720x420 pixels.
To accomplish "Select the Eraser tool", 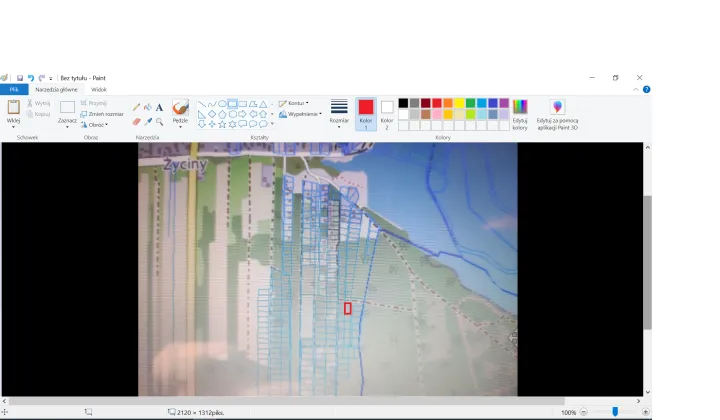I will point(136,122).
